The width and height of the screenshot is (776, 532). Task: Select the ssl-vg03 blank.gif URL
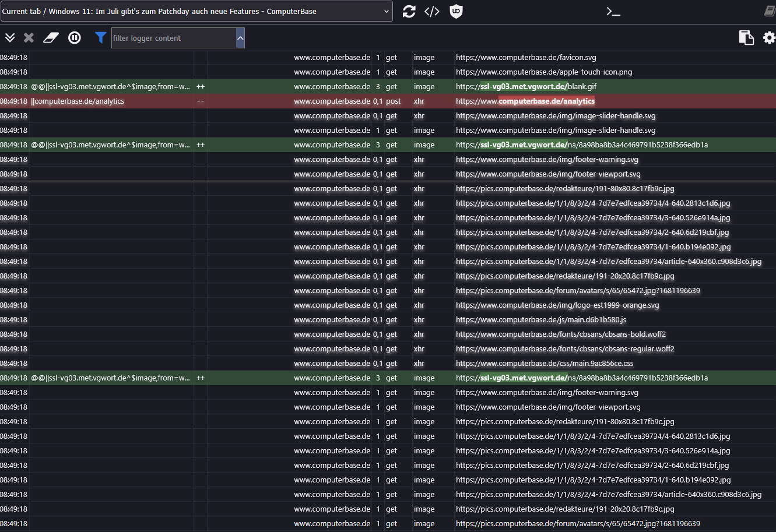coord(526,87)
